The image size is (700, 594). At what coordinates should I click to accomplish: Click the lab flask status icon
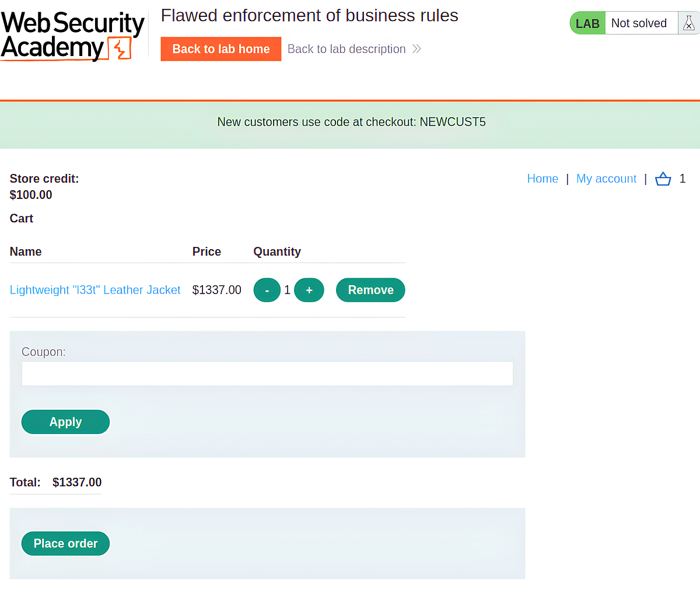tap(688, 23)
